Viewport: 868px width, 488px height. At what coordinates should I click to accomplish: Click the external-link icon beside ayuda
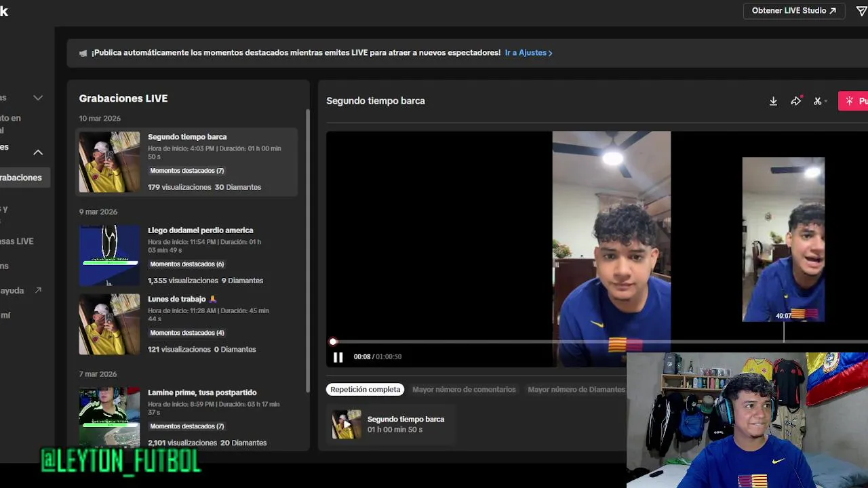(38, 290)
